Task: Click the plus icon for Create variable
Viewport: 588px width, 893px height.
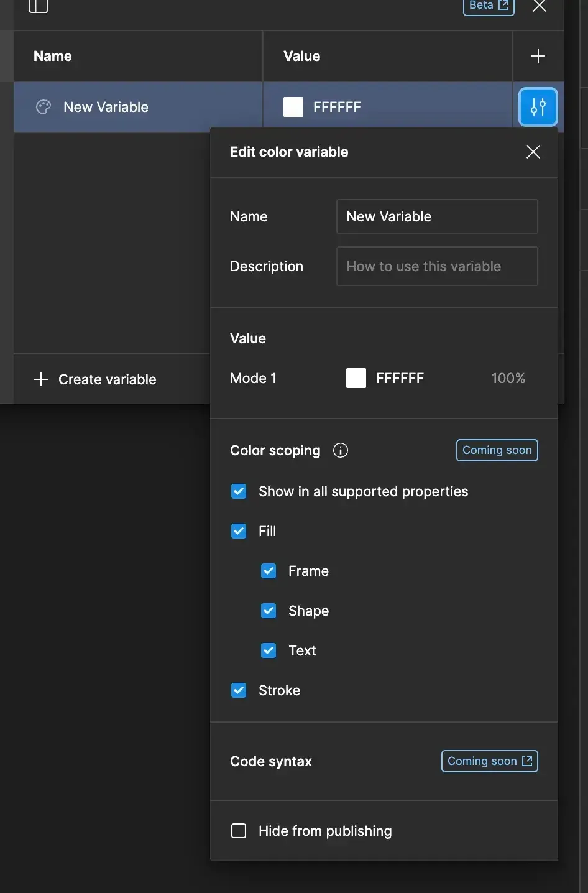Action: [x=41, y=379]
